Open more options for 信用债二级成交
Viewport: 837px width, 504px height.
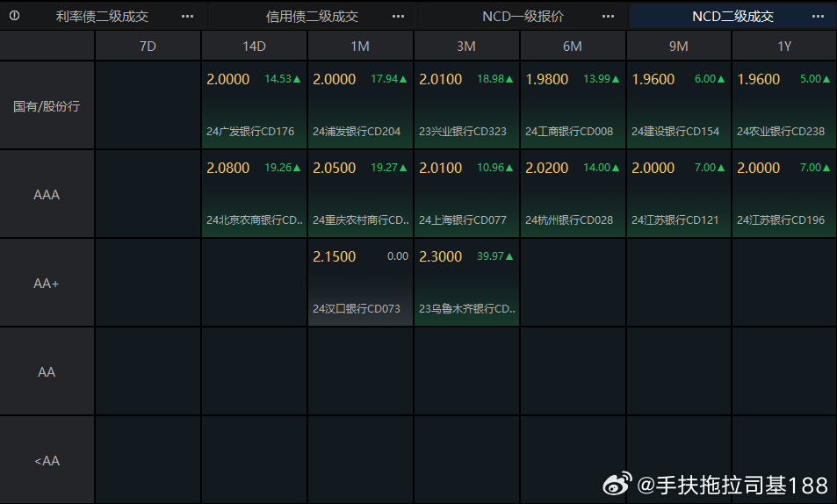coord(398,17)
